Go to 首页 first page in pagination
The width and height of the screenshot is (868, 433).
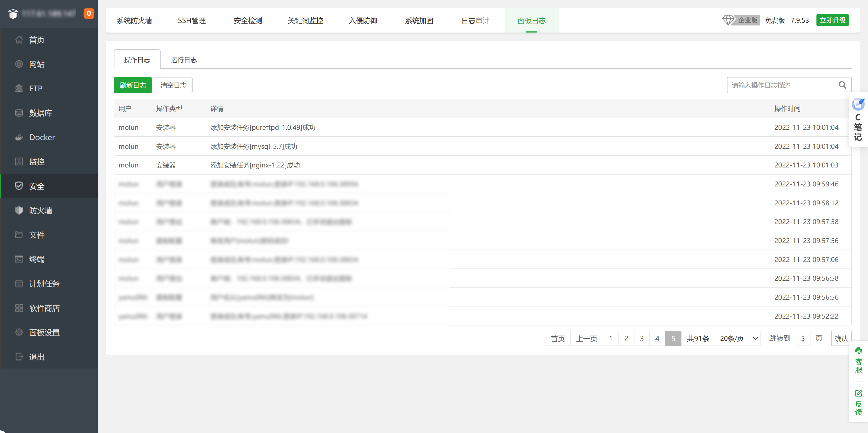pyautogui.click(x=557, y=338)
